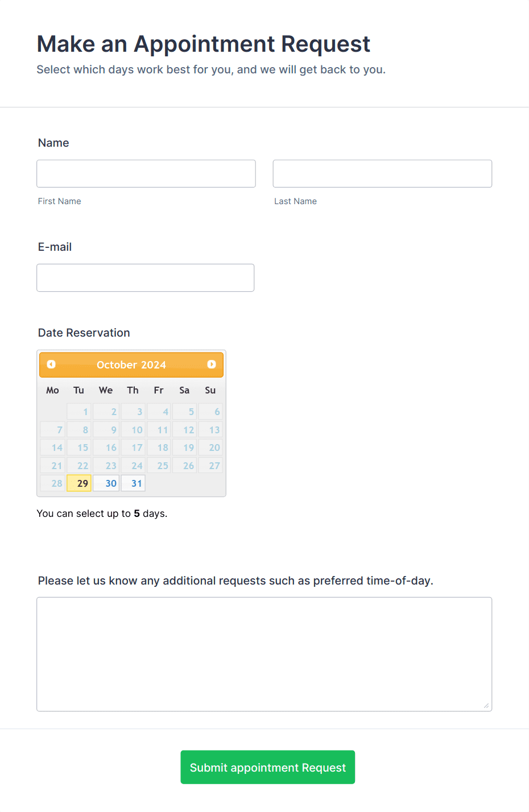Viewport: 529px width, 812px height.
Task: Select October 29 in the calendar
Action: tap(79, 483)
